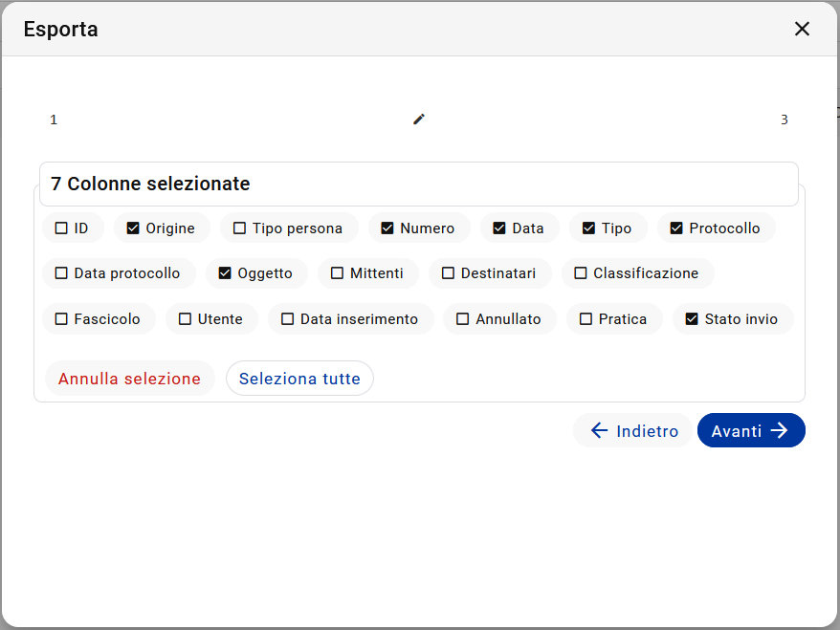Include the Destinatari column
The height and width of the screenshot is (630, 840).
point(448,273)
